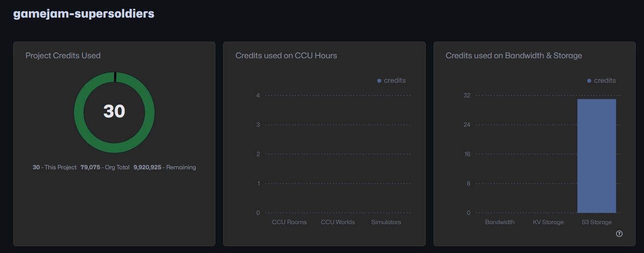This screenshot has height=253, width=644.
Task: Click the S3 Storage axis label
Action: tap(596, 222)
